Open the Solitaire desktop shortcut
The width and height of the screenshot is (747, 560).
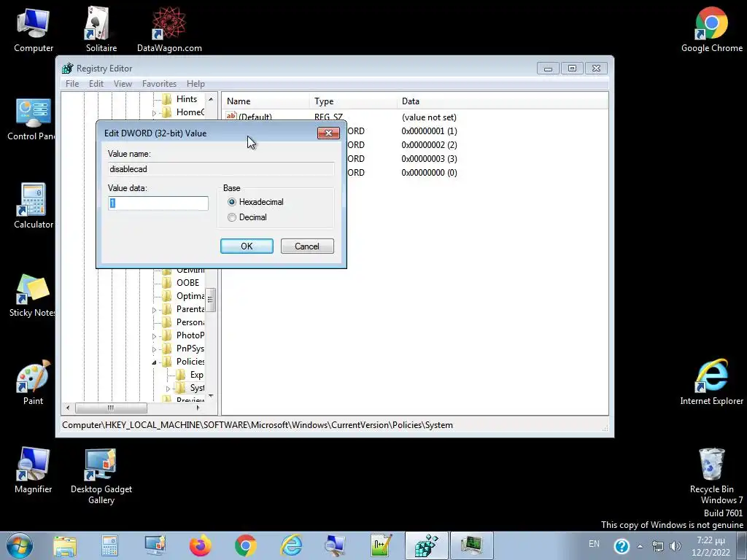101,29
